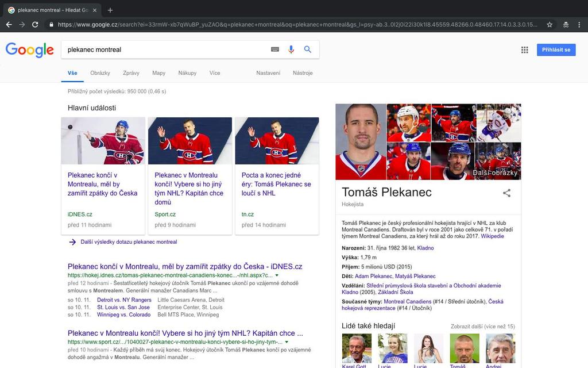The image size is (588, 368).
Task: Open Nástroje search tools
Action: [303, 73]
